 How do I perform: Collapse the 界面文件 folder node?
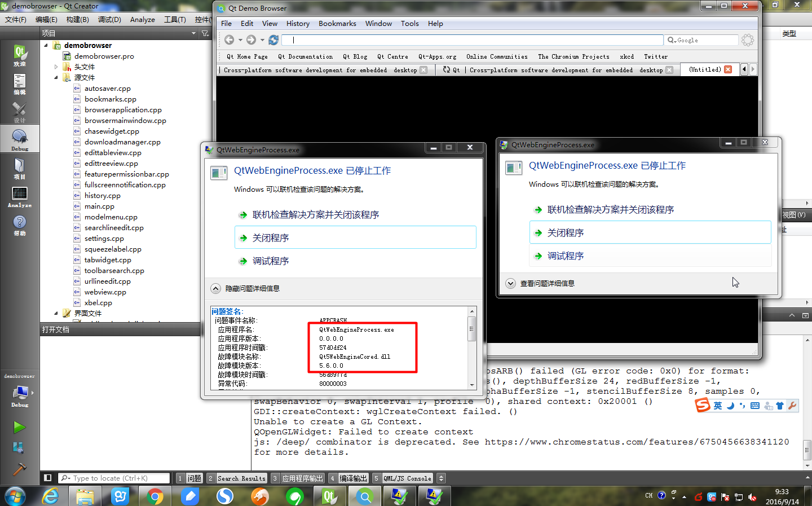tap(56, 313)
